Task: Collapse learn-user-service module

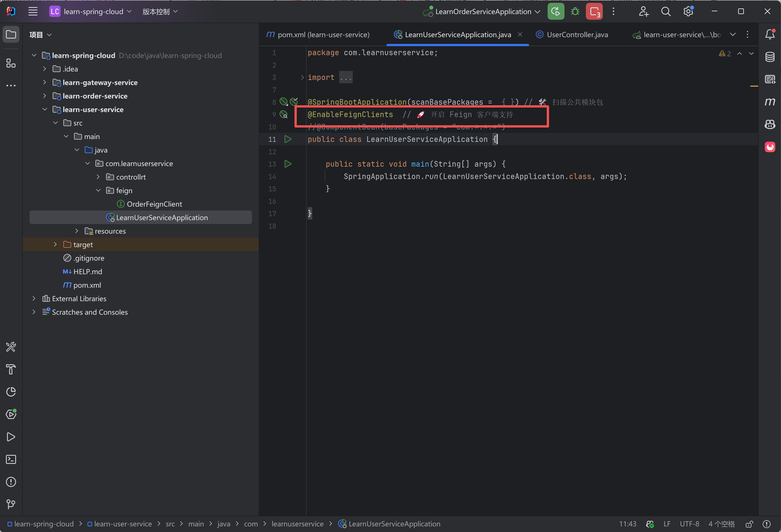Action: [45, 109]
